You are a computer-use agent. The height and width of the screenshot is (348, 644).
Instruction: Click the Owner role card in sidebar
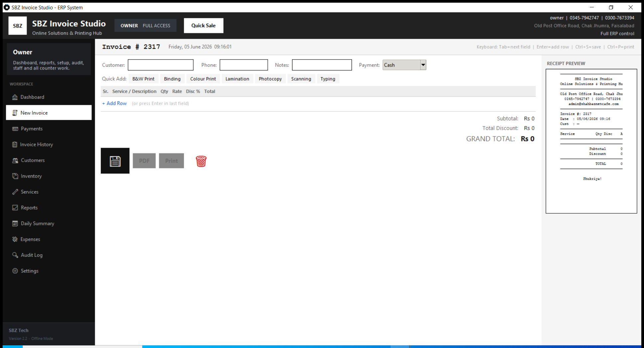tap(49, 59)
